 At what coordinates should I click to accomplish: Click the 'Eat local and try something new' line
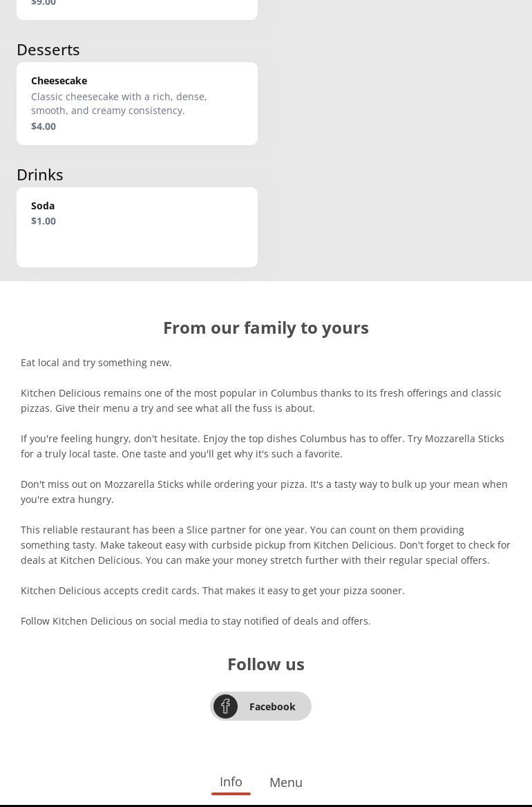tap(96, 363)
